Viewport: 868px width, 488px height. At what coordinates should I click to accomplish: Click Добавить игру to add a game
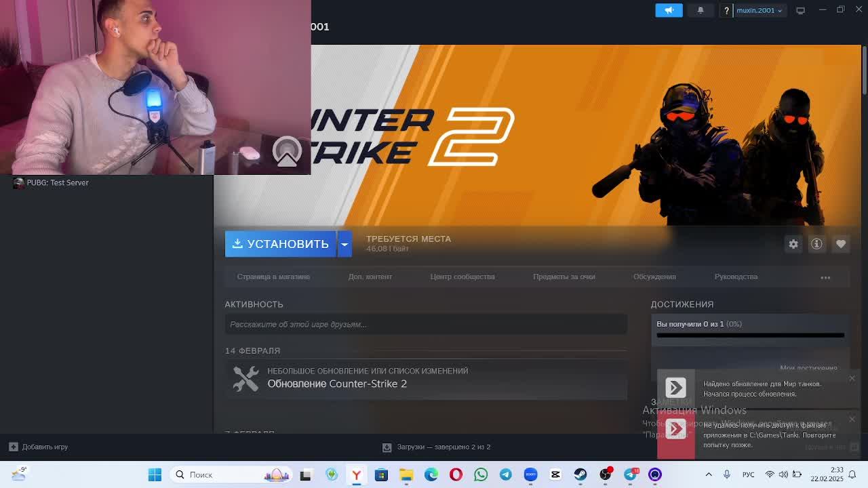(x=39, y=447)
